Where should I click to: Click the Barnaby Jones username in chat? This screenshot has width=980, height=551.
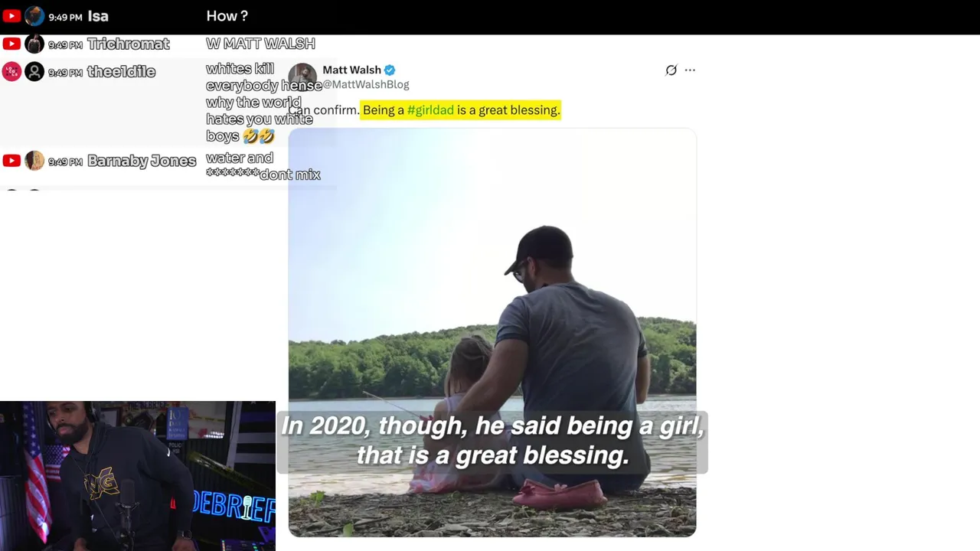pyautogui.click(x=142, y=161)
